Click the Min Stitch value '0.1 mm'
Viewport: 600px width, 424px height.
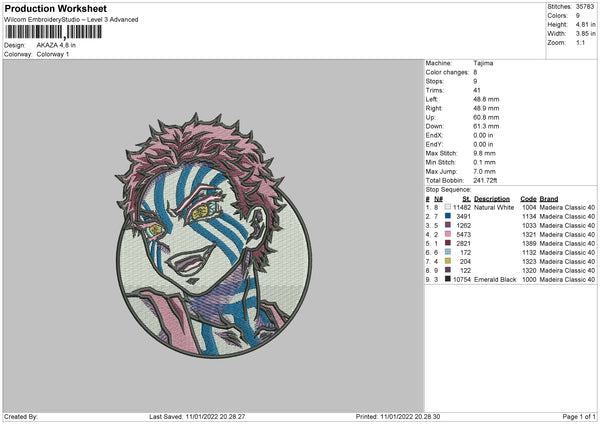pos(484,162)
